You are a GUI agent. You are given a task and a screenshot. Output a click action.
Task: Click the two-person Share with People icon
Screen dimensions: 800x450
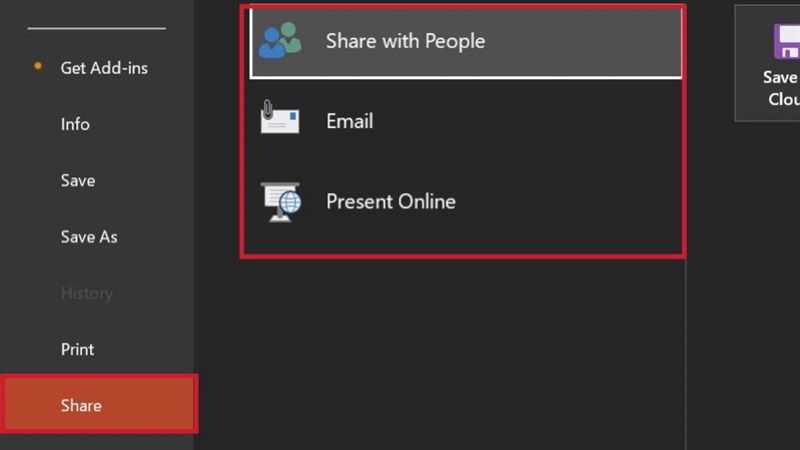pyautogui.click(x=280, y=41)
